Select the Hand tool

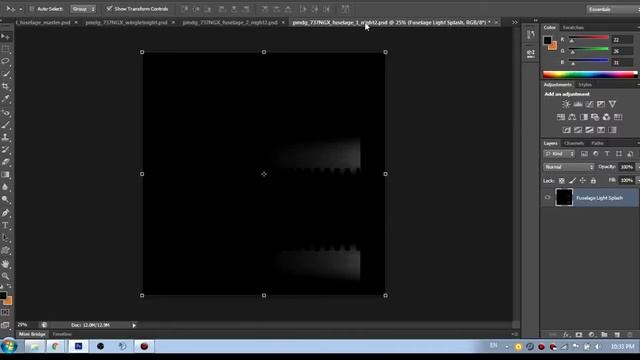pos(5,264)
